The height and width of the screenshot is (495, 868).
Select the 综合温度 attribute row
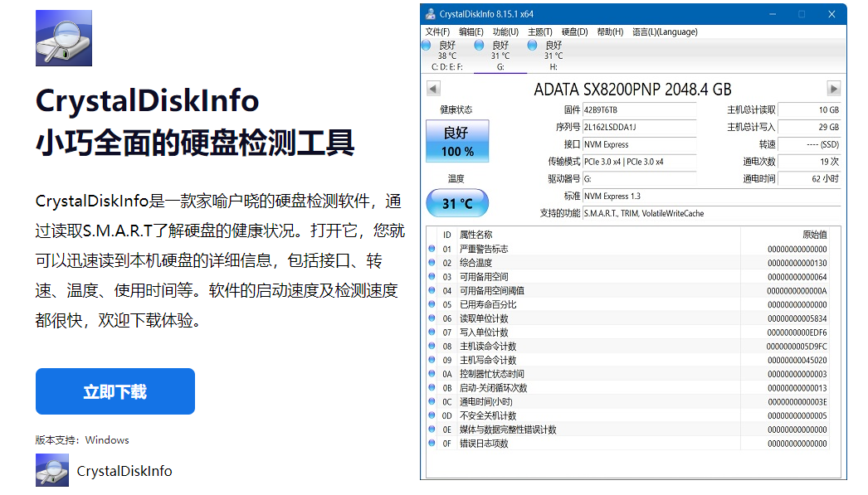tap(627, 263)
